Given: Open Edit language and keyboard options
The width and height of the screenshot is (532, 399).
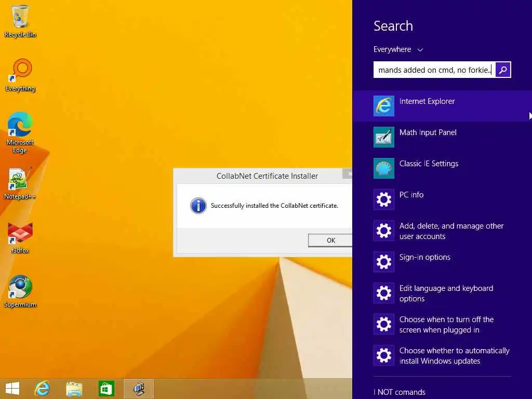Looking at the screenshot, I should 442,293.
